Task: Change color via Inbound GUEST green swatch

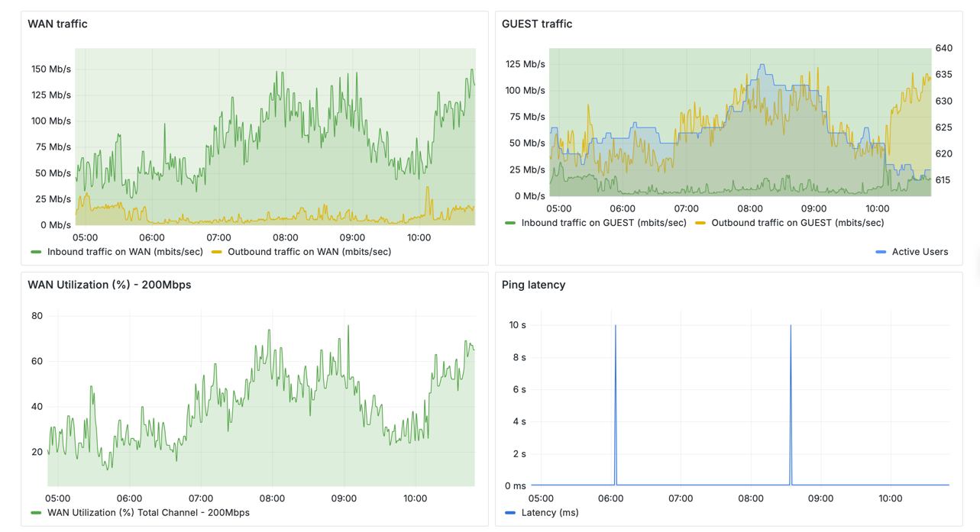Action: point(510,224)
